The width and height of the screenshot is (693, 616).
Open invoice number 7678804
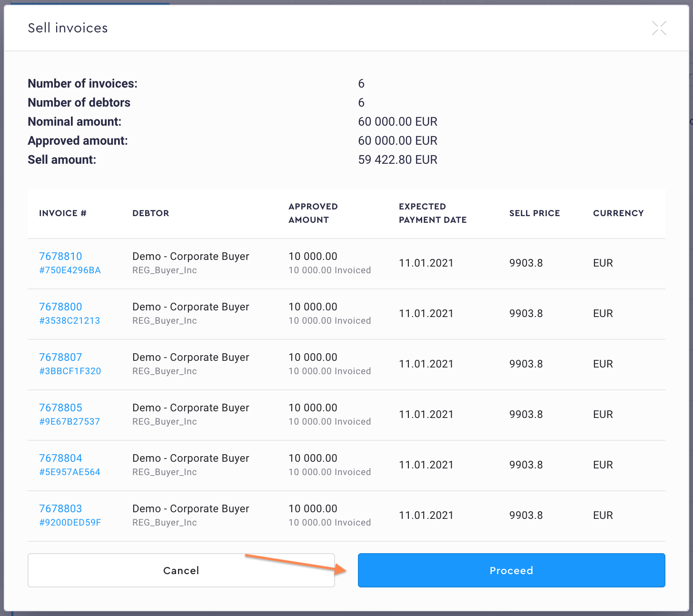tap(60, 458)
